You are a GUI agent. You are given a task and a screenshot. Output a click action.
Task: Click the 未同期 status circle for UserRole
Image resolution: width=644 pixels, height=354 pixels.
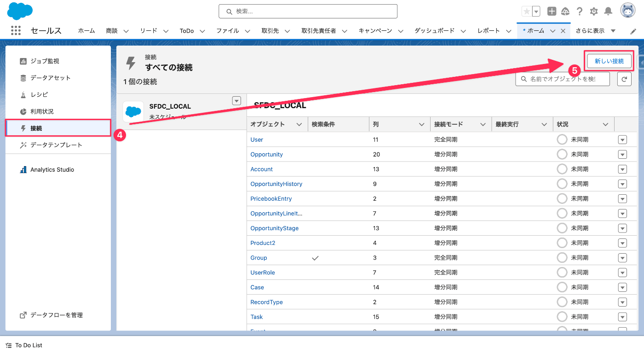pyautogui.click(x=562, y=273)
